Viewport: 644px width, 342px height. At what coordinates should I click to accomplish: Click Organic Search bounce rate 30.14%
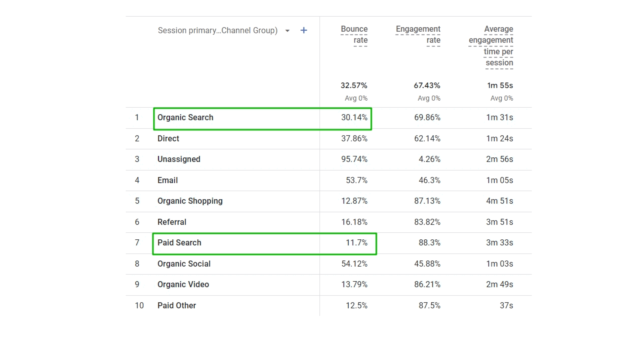click(x=354, y=117)
